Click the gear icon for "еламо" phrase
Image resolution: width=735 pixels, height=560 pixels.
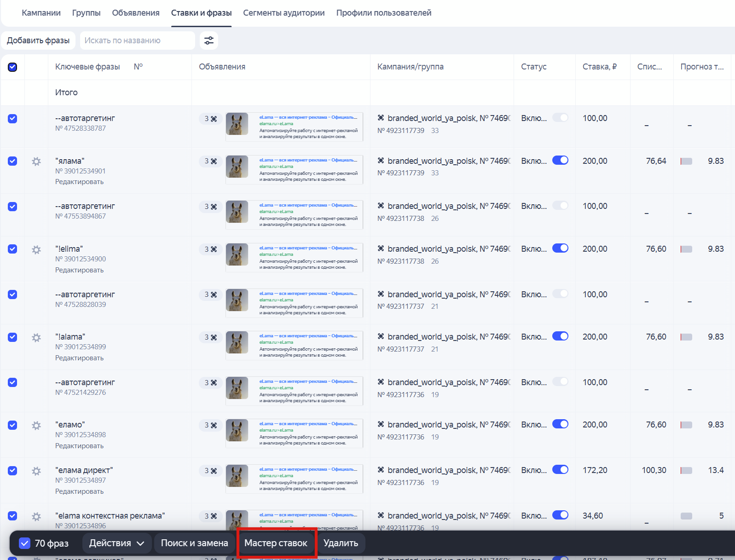36,425
